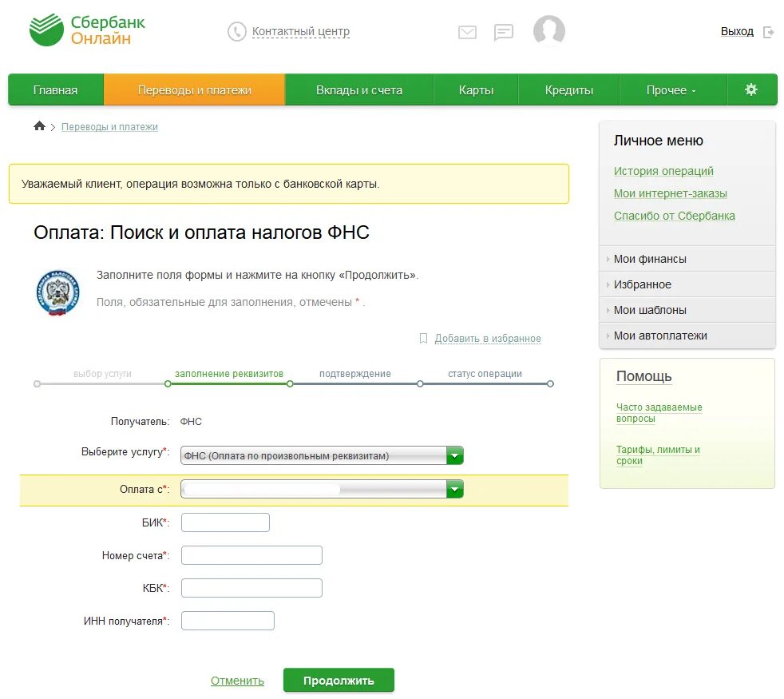Image resolution: width=784 pixels, height=699 pixels.
Task: Open Тарифы, лимиты и сроки link
Action: point(658,455)
